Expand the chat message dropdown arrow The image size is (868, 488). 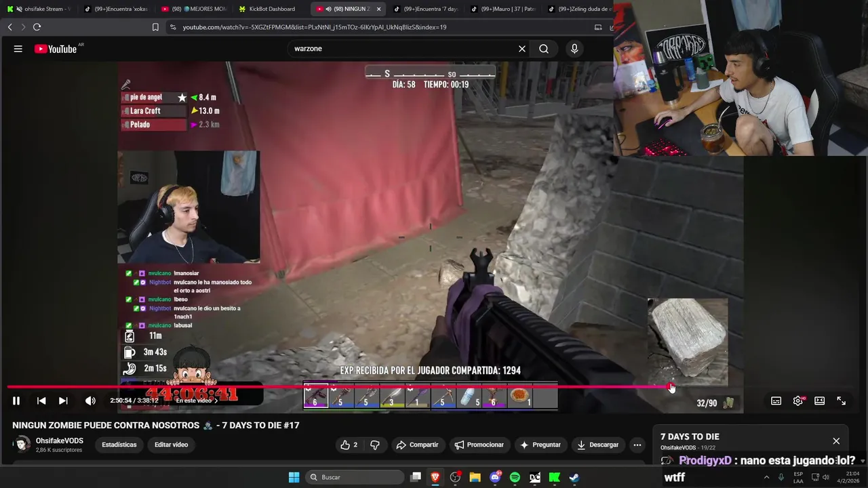coord(862,460)
